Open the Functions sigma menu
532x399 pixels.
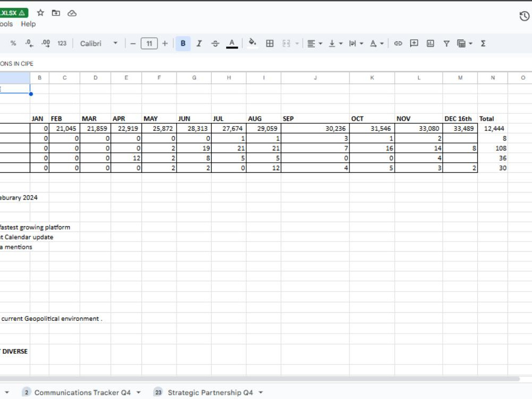point(483,44)
